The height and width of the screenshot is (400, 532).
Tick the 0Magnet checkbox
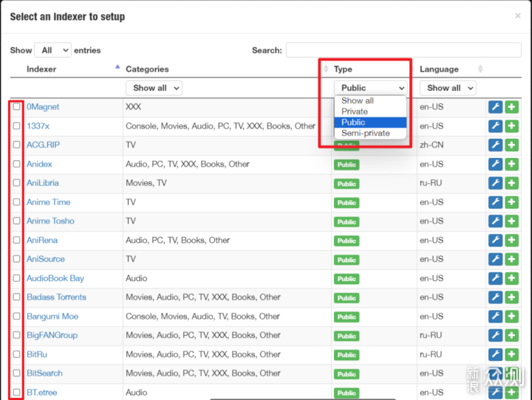pyautogui.click(x=16, y=107)
